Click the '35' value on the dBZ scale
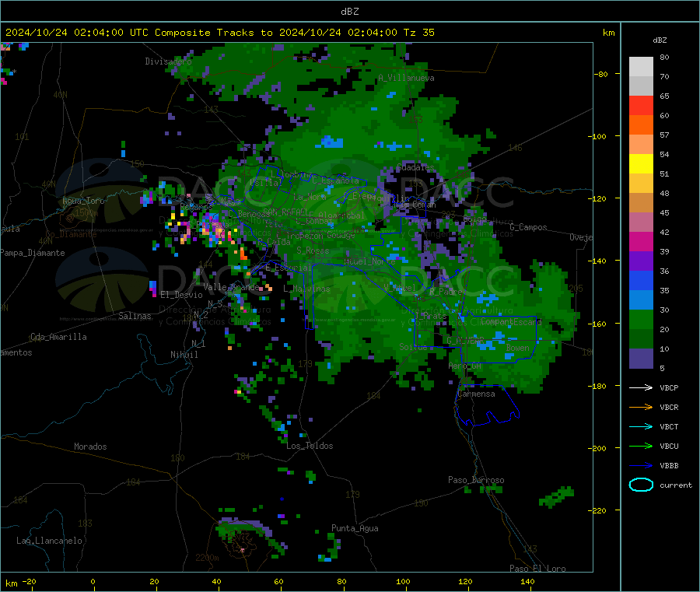Screen dimensions: 700x592 [664, 290]
